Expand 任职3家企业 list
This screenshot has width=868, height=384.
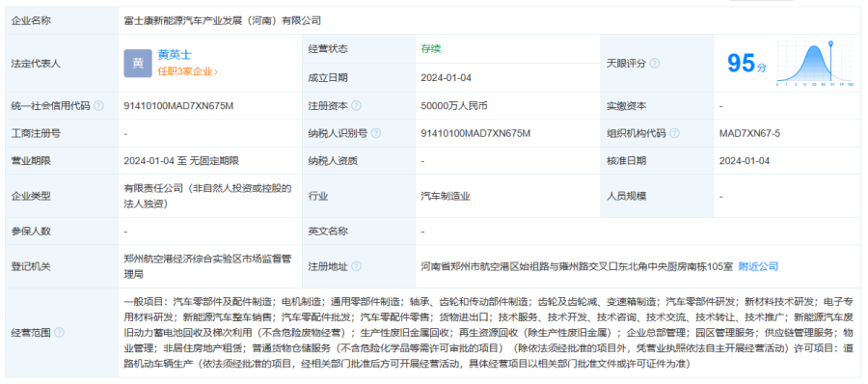[188, 71]
